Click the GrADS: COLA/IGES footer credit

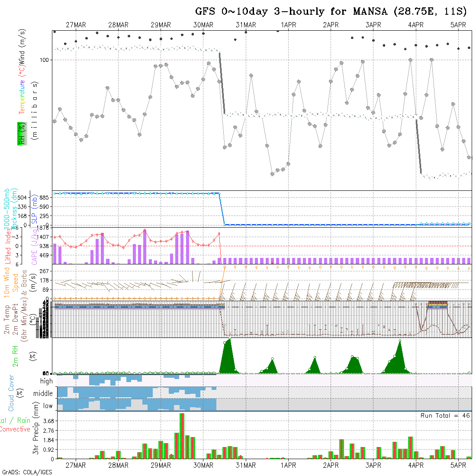tap(27, 472)
